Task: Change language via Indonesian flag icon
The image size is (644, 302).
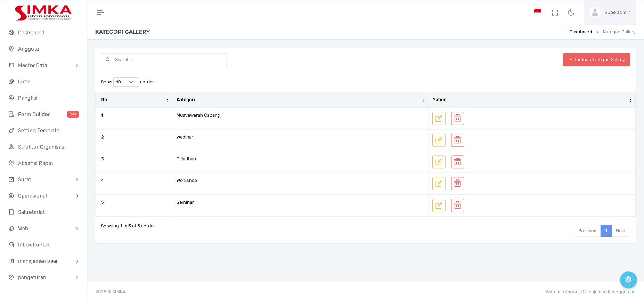Action: 537,12
